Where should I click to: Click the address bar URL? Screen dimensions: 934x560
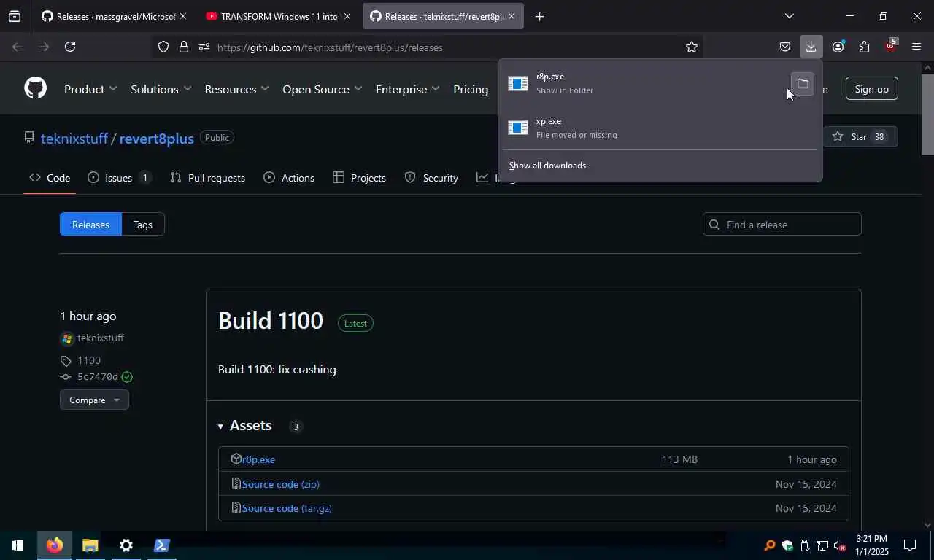coord(330,47)
